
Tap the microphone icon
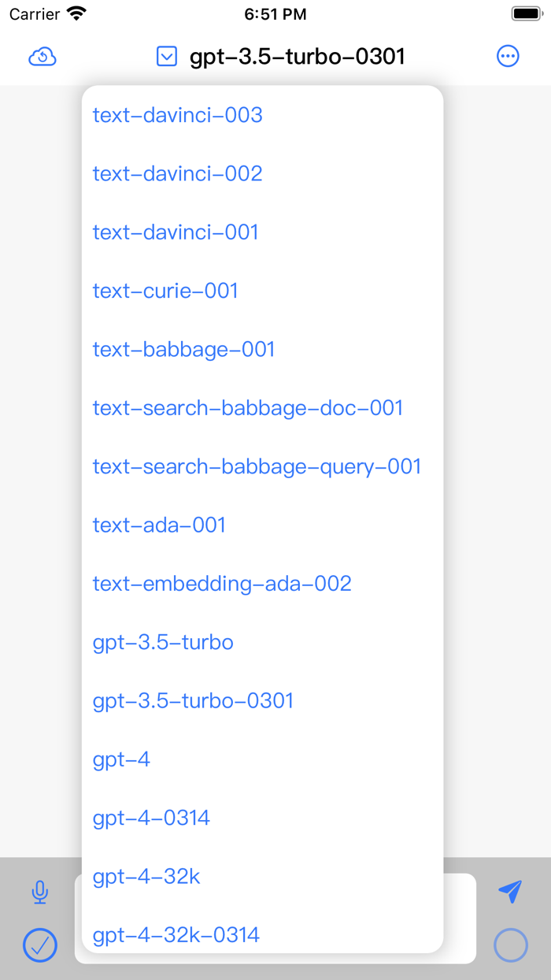tap(39, 893)
